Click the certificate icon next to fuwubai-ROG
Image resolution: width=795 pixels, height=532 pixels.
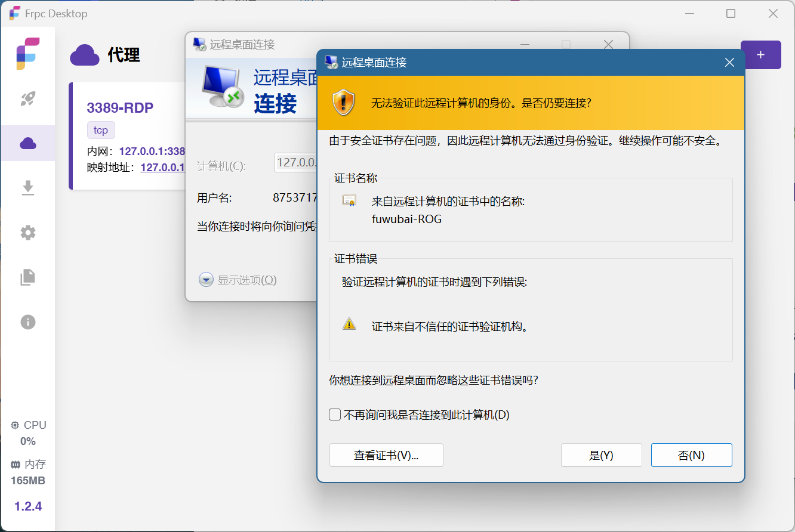click(349, 201)
